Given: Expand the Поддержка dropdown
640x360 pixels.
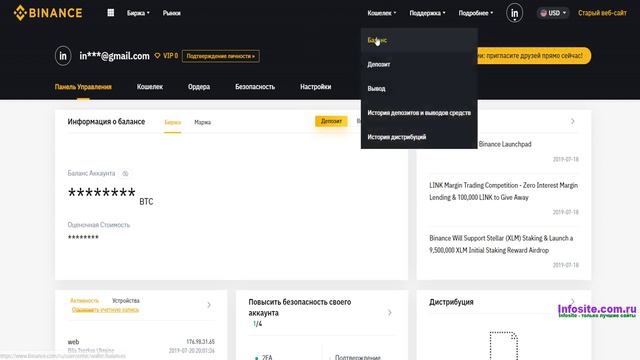Looking at the screenshot, I should click(427, 13).
